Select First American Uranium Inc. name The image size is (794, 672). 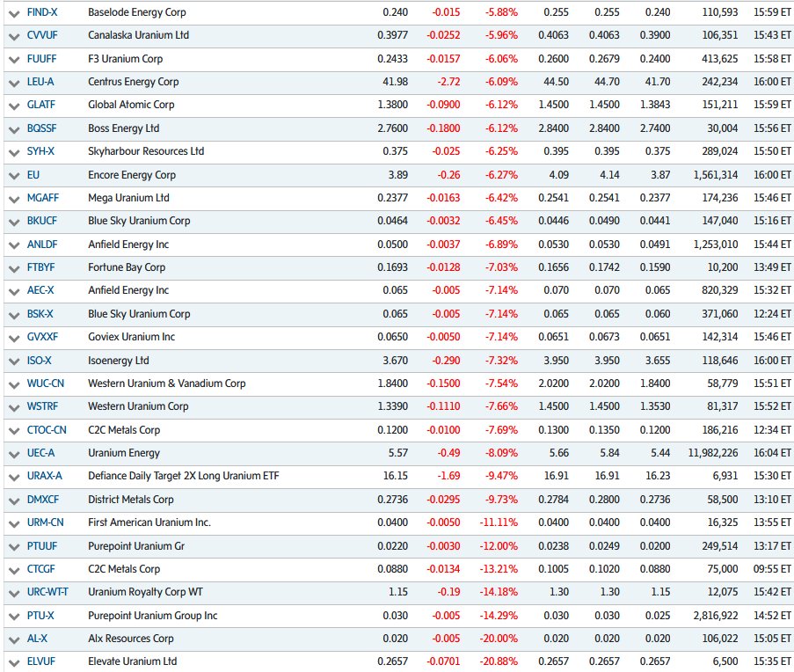click(149, 522)
